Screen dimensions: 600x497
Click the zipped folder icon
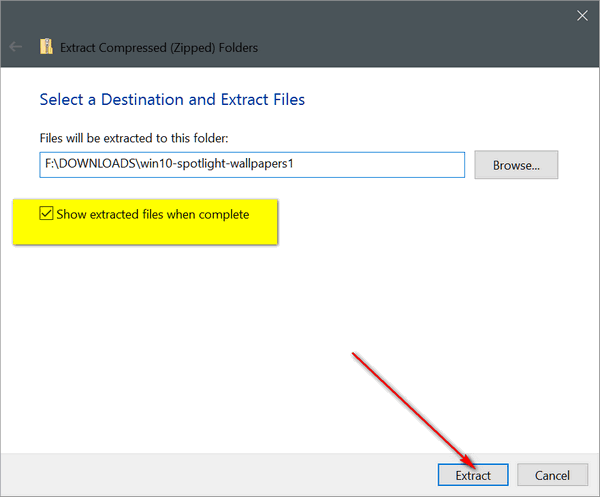46,47
